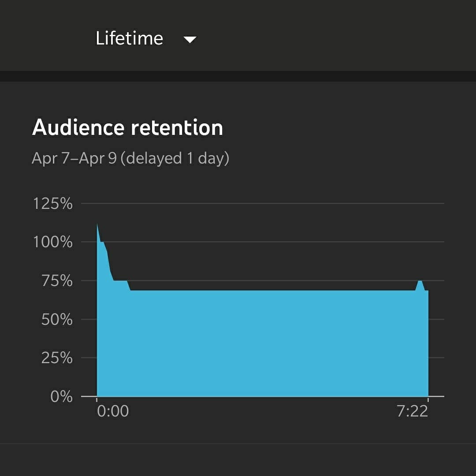Click the tick mark above 0:00
This screenshot has height=476, width=476.
[x=97, y=399]
